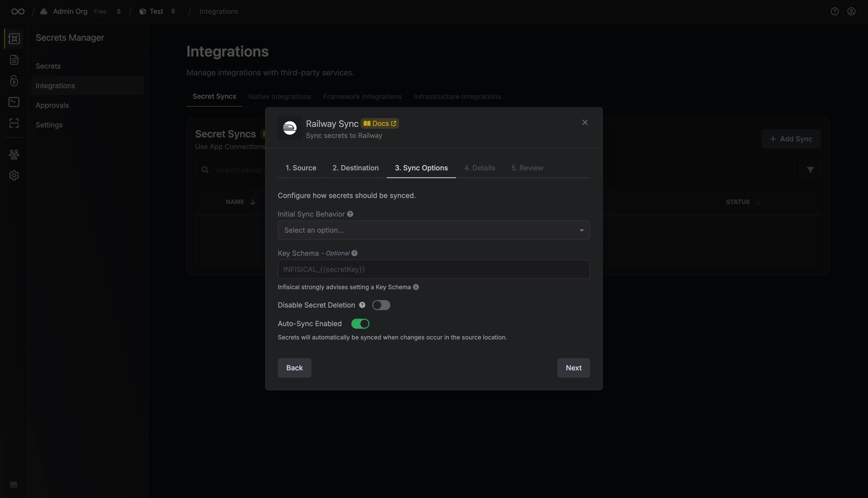868x498 pixels.
Task: Go to the 2. Destination step tab
Action: [x=356, y=168]
